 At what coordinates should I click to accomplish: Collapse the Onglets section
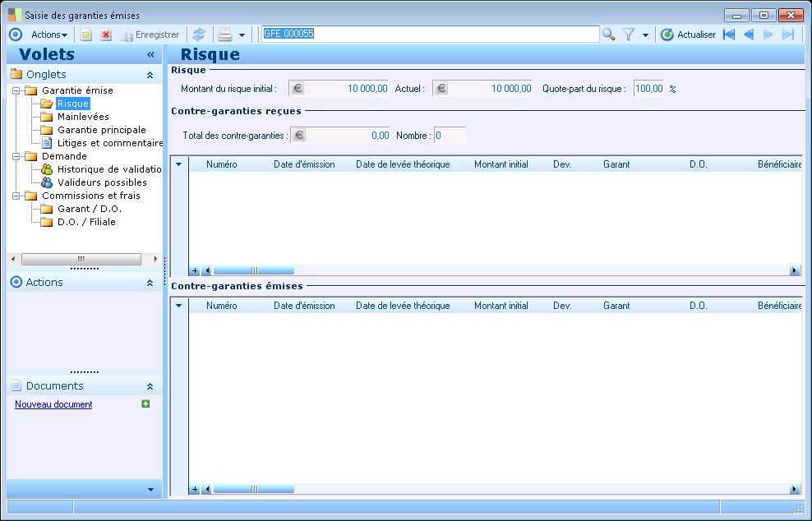(150, 75)
